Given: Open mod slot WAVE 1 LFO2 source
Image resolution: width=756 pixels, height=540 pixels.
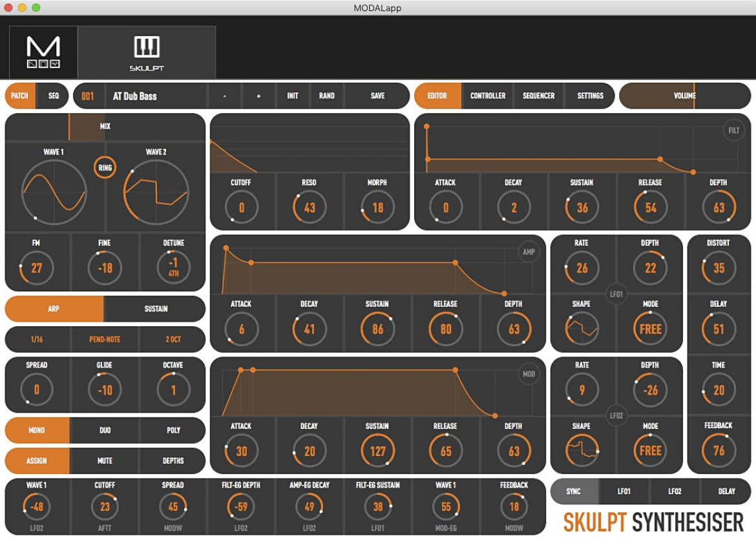Looking at the screenshot, I should click(x=37, y=528).
